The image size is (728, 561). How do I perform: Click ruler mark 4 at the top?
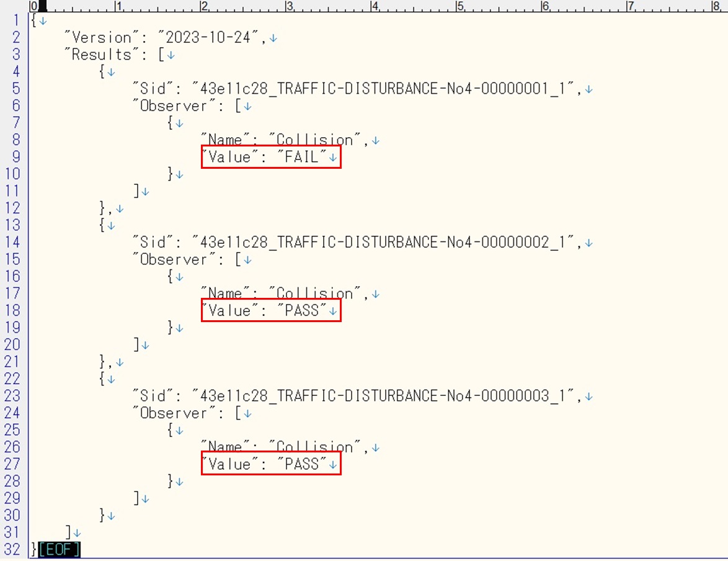(374, 6)
